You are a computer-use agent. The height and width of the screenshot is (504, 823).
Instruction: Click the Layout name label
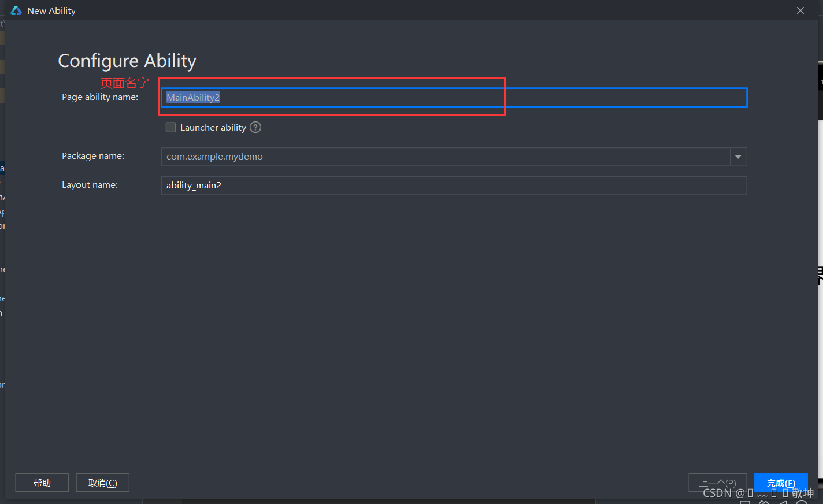click(90, 185)
